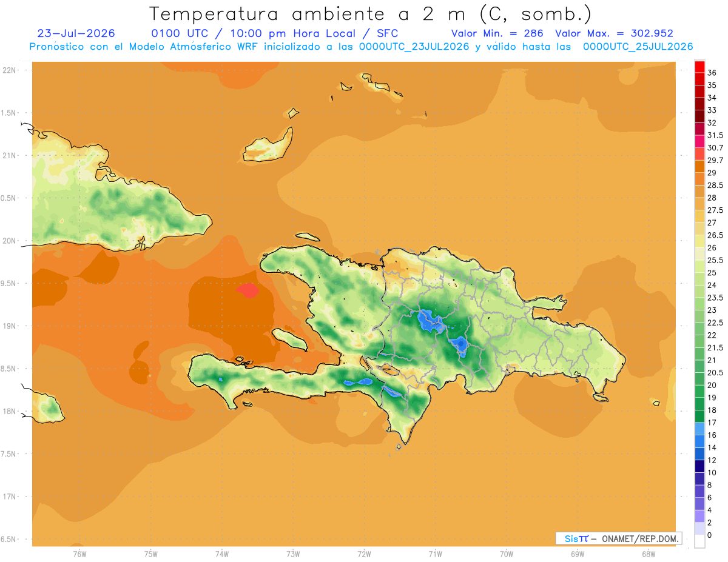Image resolution: width=728 pixels, height=562 pixels.
Task: Click the swatch between 28.5 and 28
Action: click(x=699, y=192)
